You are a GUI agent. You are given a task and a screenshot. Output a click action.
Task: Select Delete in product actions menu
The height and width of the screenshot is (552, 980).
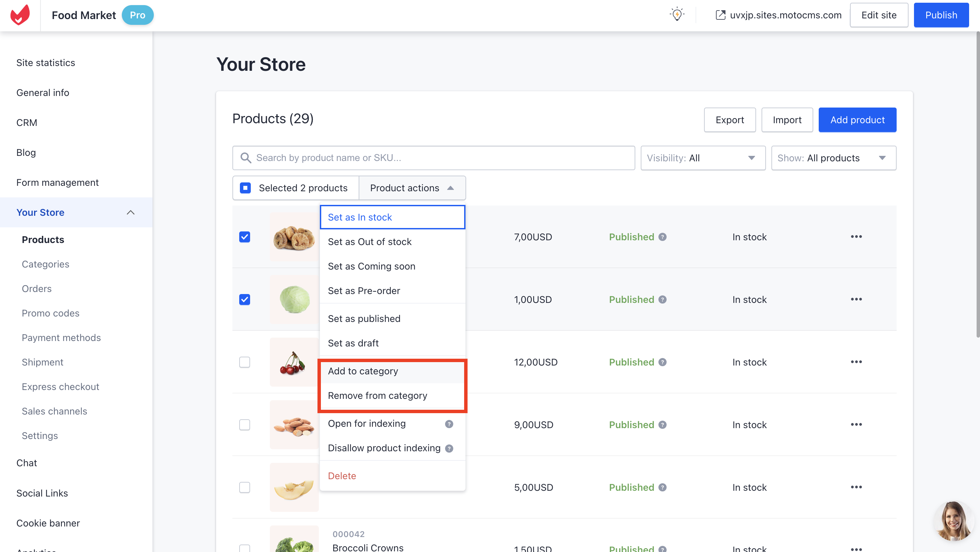point(392,476)
